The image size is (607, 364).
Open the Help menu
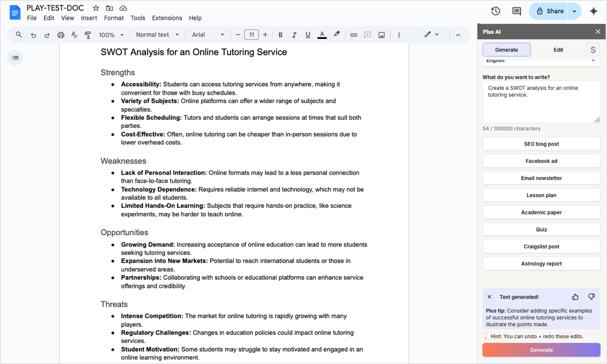tap(195, 18)
